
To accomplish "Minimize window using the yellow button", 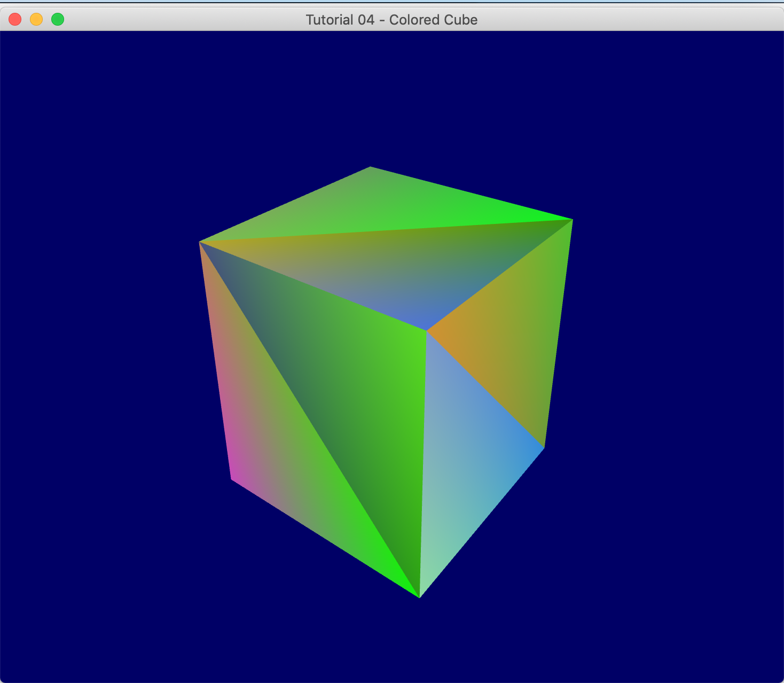I will (x=36, y=20).
